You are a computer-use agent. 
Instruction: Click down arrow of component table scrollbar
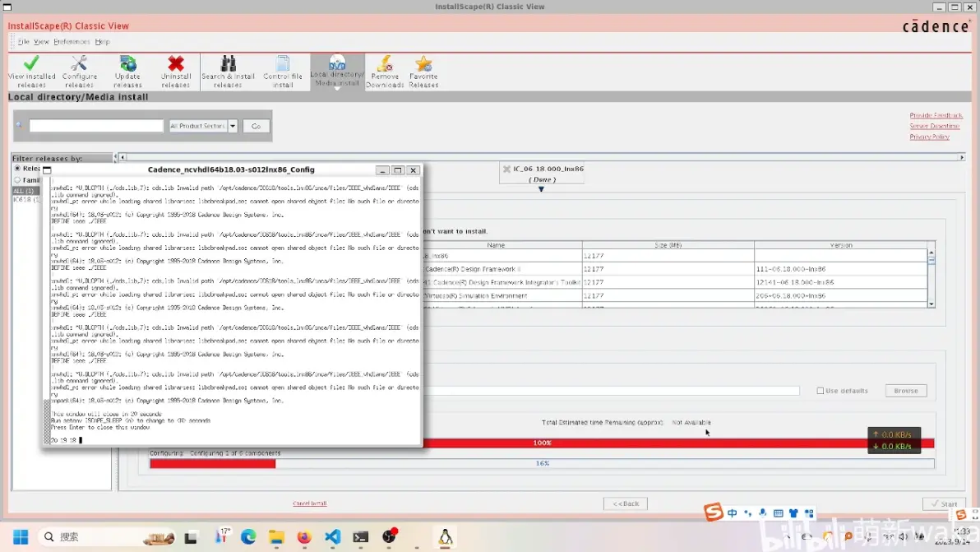[931, 304]
